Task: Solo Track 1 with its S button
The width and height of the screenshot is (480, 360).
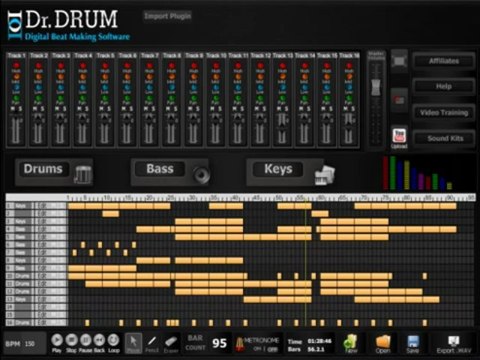Action: (20, 109)
